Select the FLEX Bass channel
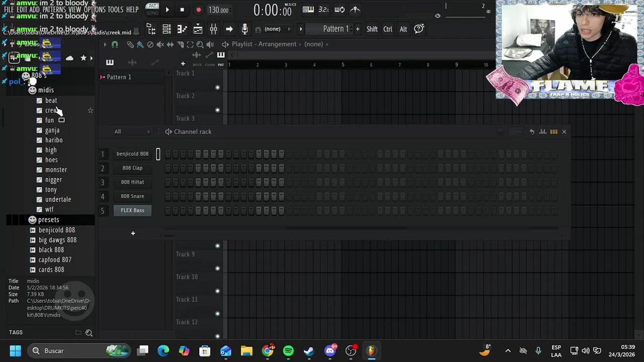 132,210
